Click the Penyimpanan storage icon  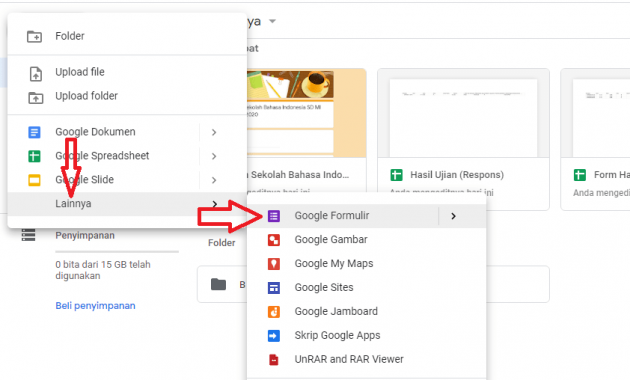point(29,235)
